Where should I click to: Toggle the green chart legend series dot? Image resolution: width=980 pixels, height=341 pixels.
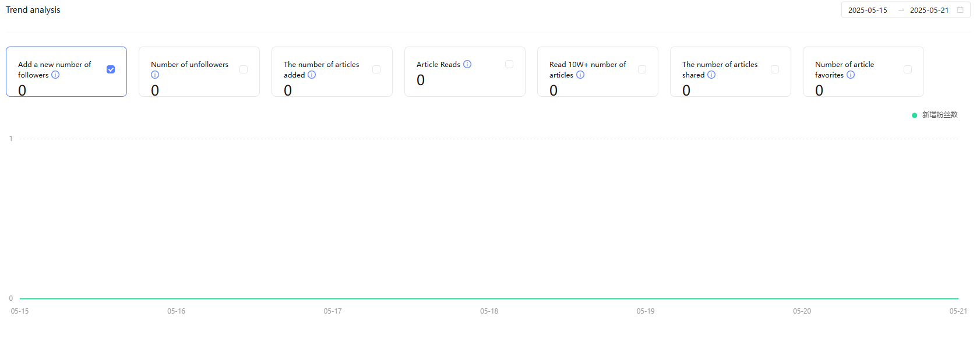coord(915,115)
